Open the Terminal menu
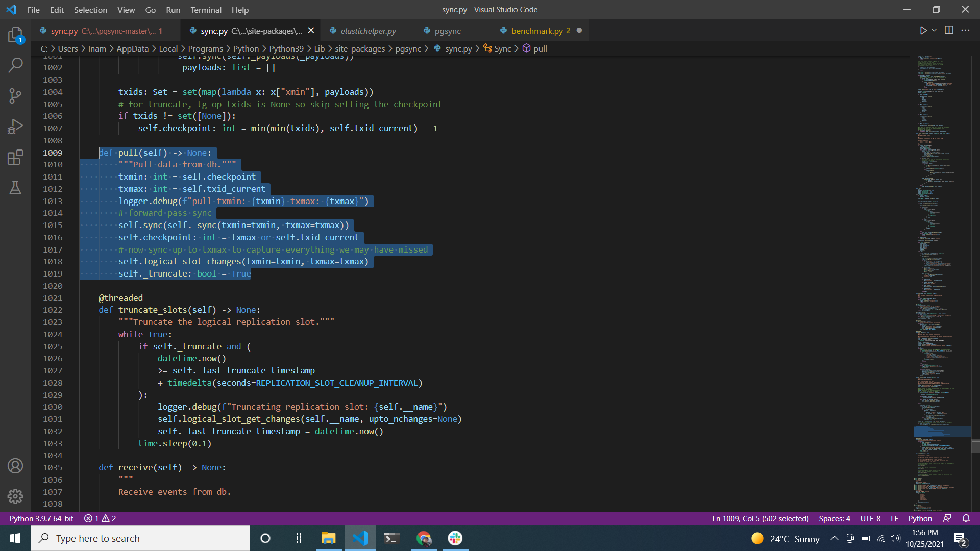This screenshot has width=980, height=551. (206, 10)
